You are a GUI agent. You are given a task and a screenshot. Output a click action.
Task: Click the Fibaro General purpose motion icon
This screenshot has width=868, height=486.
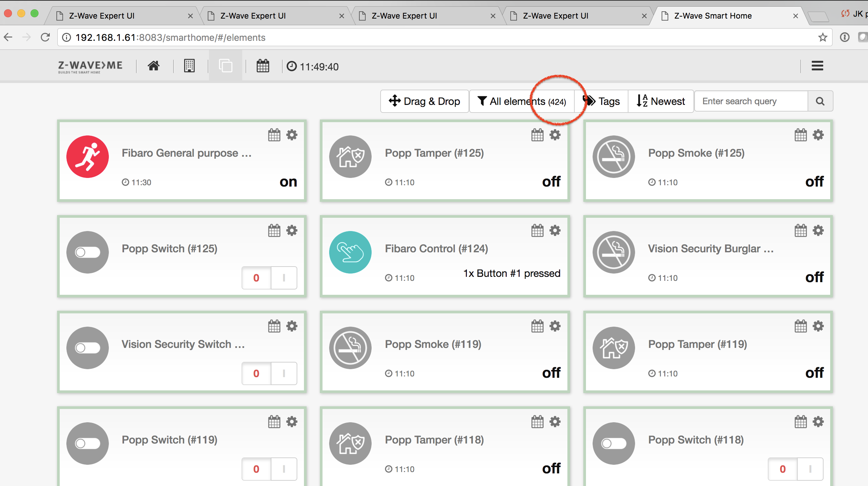(x=88, y=157)
